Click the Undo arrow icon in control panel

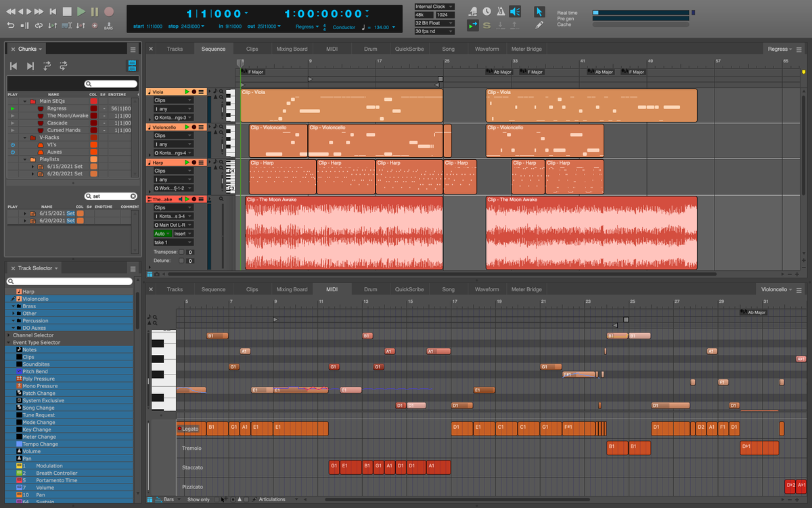(x=11, y=26)
